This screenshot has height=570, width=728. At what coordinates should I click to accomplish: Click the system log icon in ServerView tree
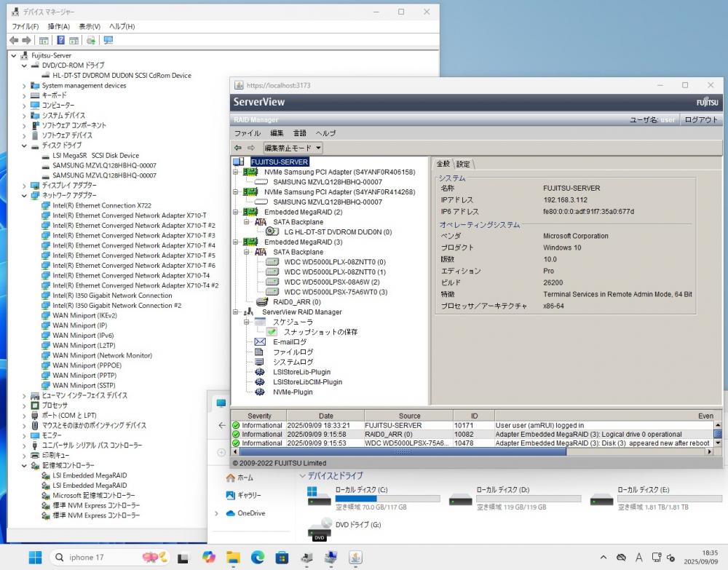pos(260,362)
